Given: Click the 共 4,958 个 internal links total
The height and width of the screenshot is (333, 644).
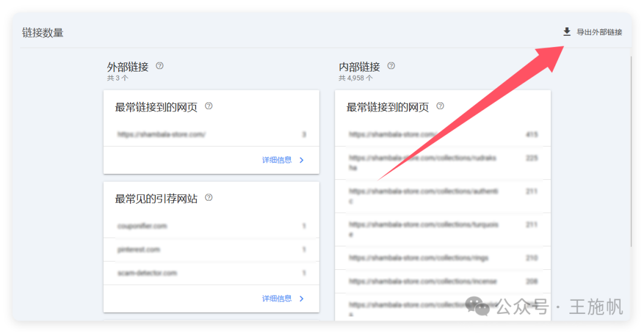Looking at the screenshot, I should pyautogui.click(x=355, y=78).
